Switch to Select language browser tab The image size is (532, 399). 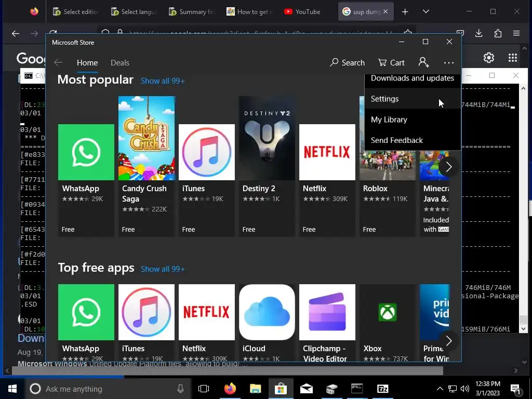134,12
